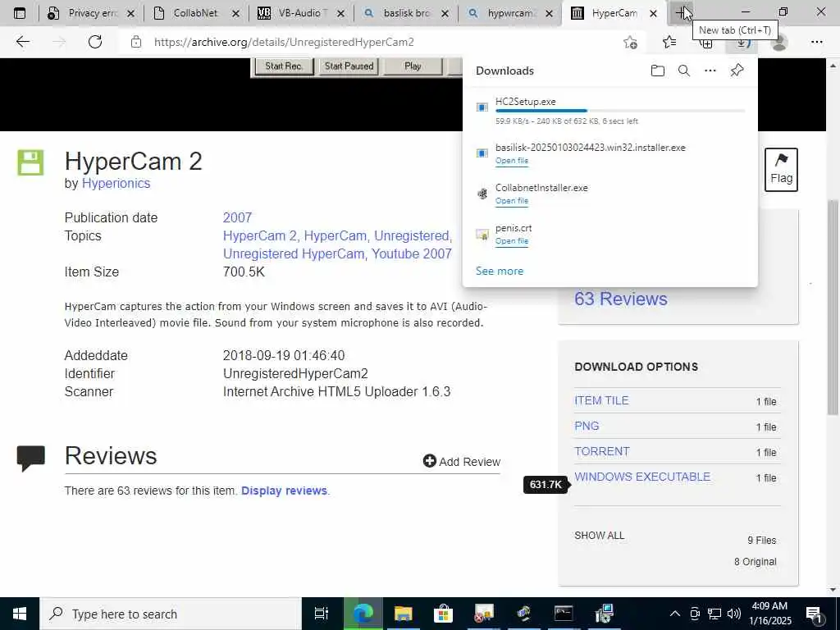Image resolution: width=840 pixels, height=630 pixels.
Task: Open the command prompt taskbar icon
Action: coord(564,614)
